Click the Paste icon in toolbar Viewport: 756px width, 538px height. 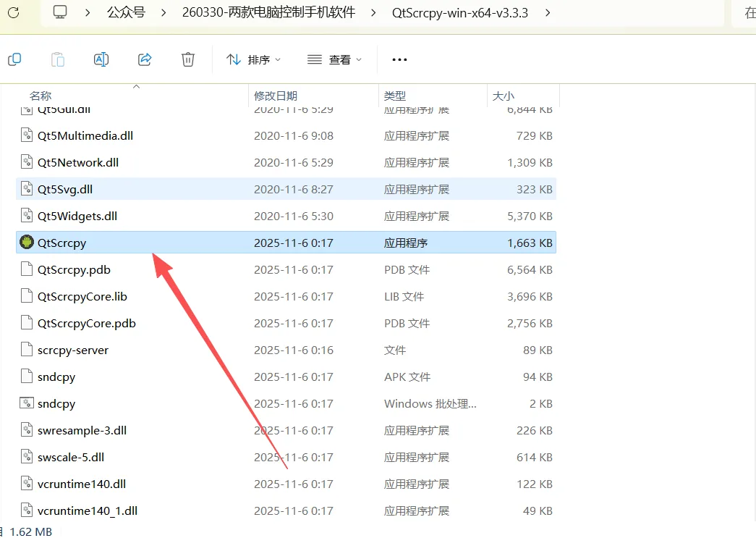[x=58, y=59]
